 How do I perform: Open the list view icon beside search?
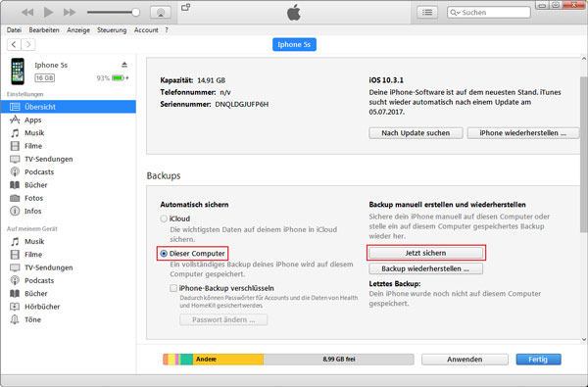point(427,13)
